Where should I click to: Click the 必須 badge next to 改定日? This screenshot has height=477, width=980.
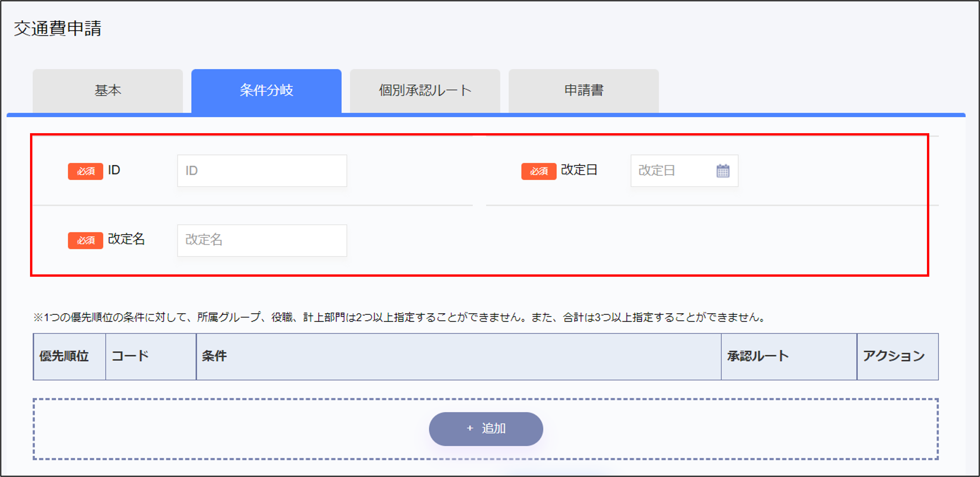(538, 171)
